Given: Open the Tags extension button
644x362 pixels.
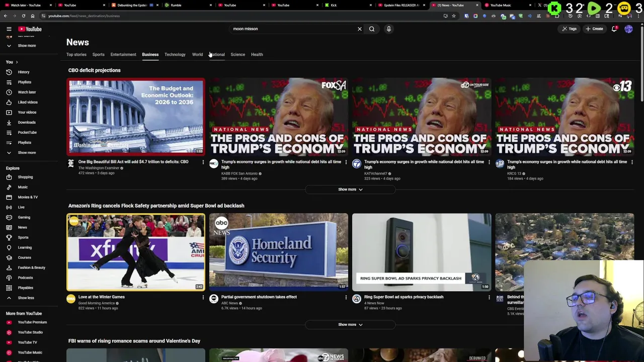Looking at the screenshot, I should 569,29.
